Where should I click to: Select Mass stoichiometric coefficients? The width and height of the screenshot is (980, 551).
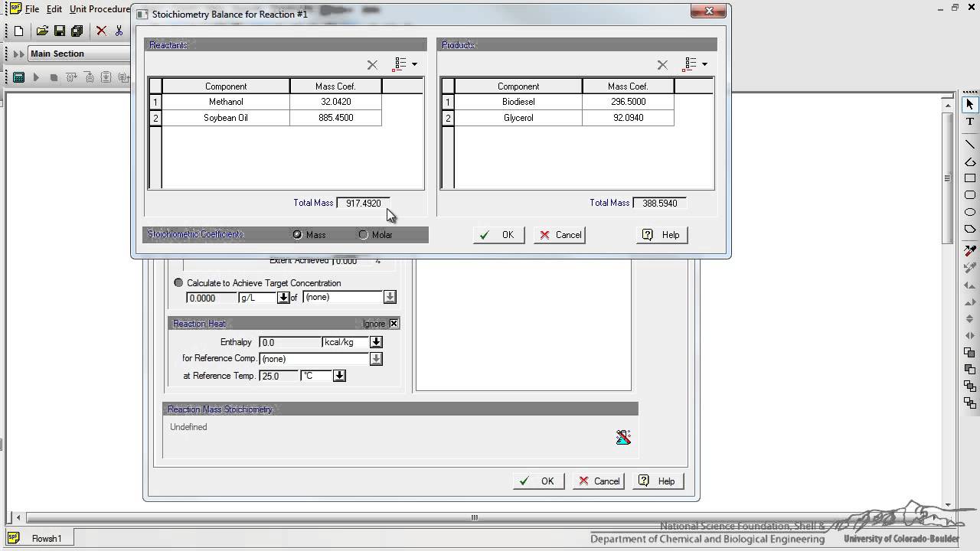point(298,235)
